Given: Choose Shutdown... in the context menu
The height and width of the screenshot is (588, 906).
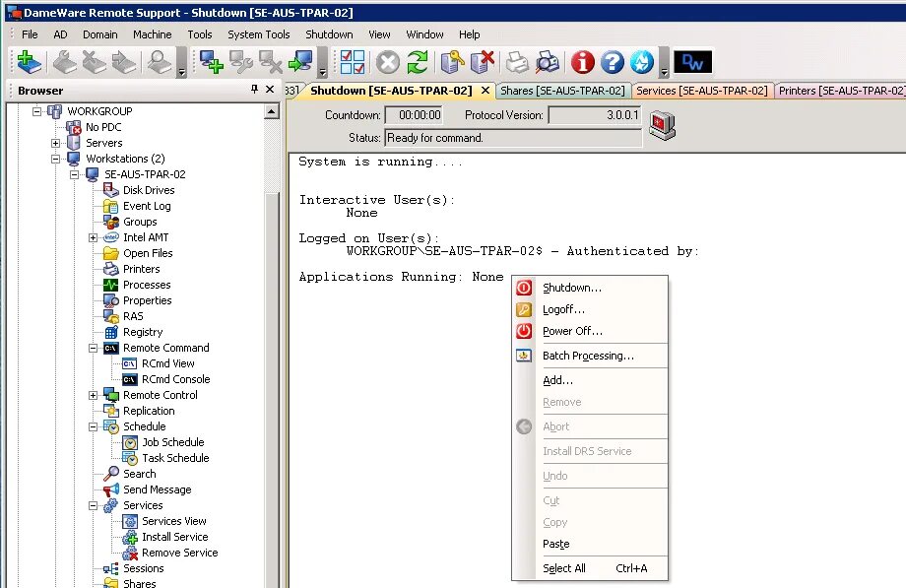Looking at the screenshot, I should (x=590, y=288).
